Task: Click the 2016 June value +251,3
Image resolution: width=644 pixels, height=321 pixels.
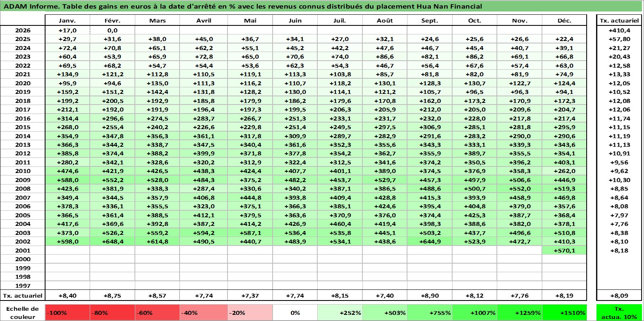Action: coord(295,118)
